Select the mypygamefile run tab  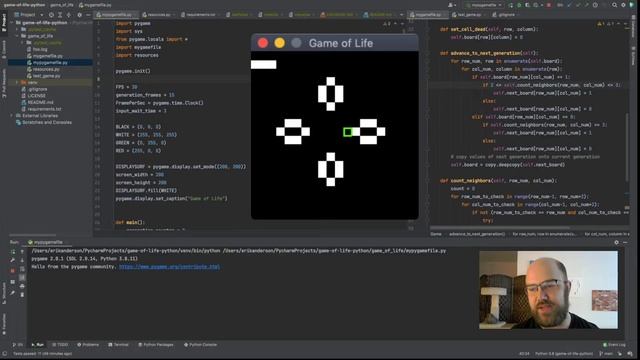pyautogui.click(x=45, y=242)
